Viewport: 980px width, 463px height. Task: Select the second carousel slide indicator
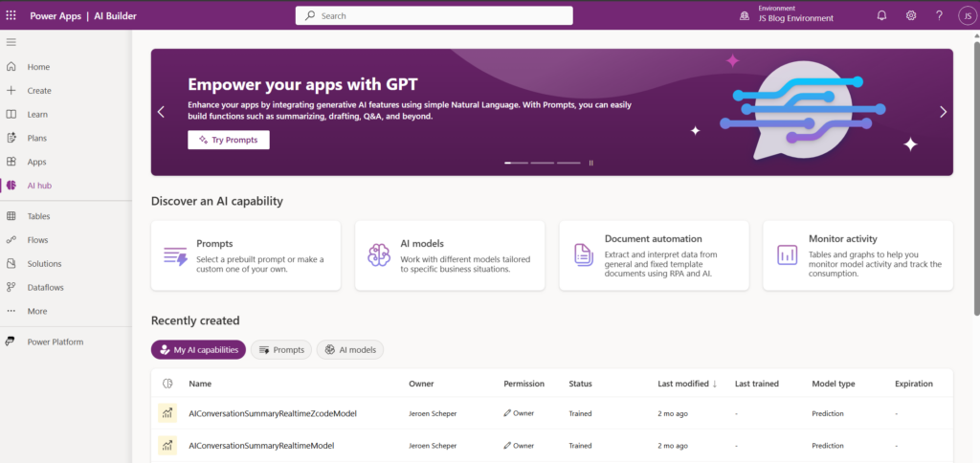(543, 163)
